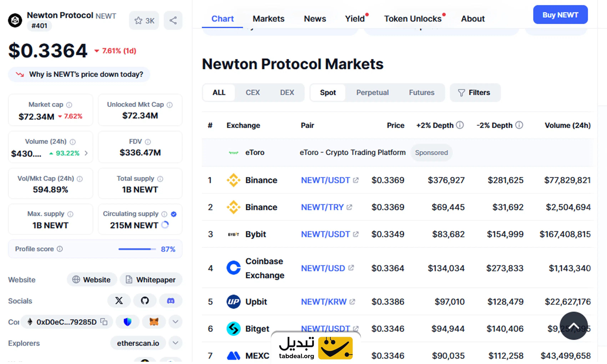
Task: Click the scroll-to-top arrow button
Action: 574,326
